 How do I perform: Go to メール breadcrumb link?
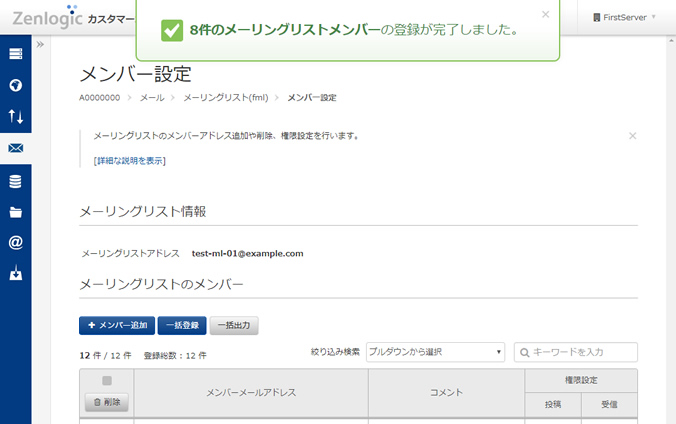(x=152, y=97)
